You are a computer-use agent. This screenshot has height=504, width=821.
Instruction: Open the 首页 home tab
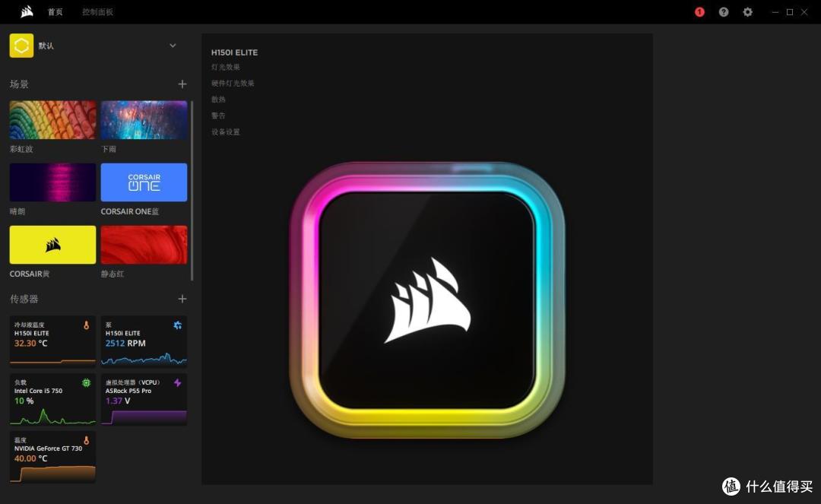(x=55, y=12)
